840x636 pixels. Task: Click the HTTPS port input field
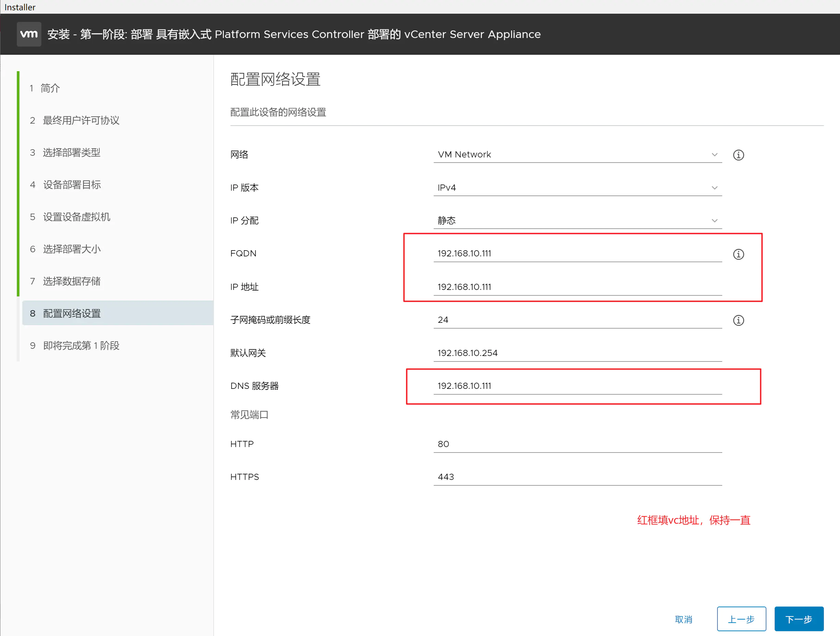click(x=577, y=477)
